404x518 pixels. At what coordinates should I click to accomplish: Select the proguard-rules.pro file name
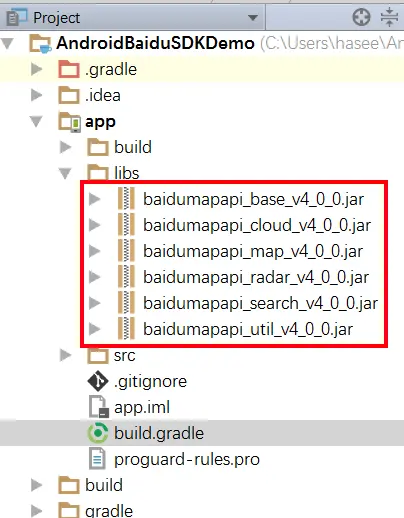[187, 460]
